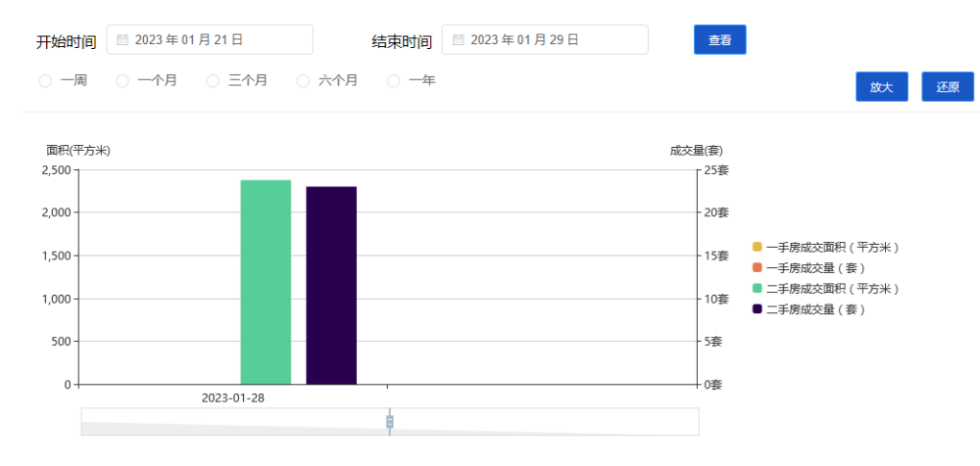Toggle the dark purple 二手房成交量 legend marker
The image size is (980, 466).
click(758, 308)
